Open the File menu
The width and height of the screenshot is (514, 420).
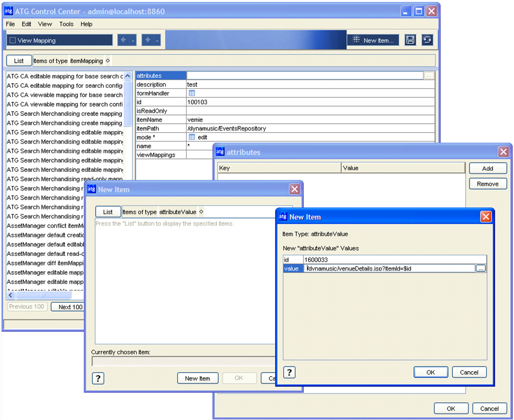10,24
